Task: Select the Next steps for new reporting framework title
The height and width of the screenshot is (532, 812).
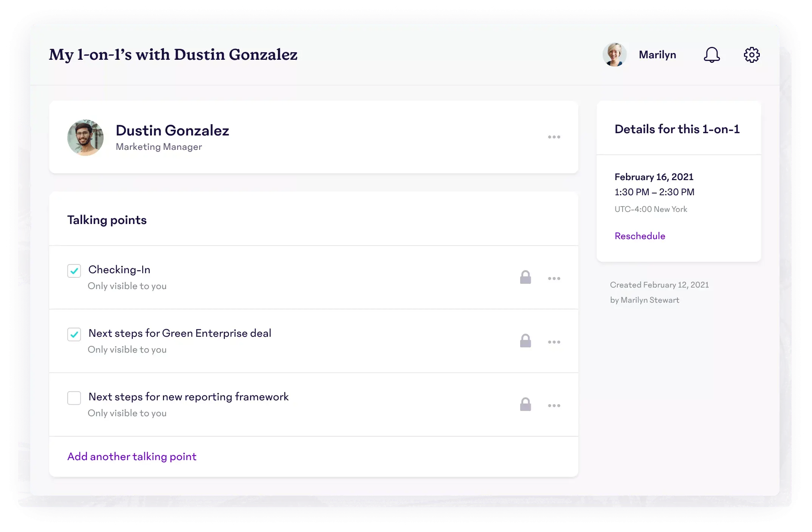Action: click(188, 397)
